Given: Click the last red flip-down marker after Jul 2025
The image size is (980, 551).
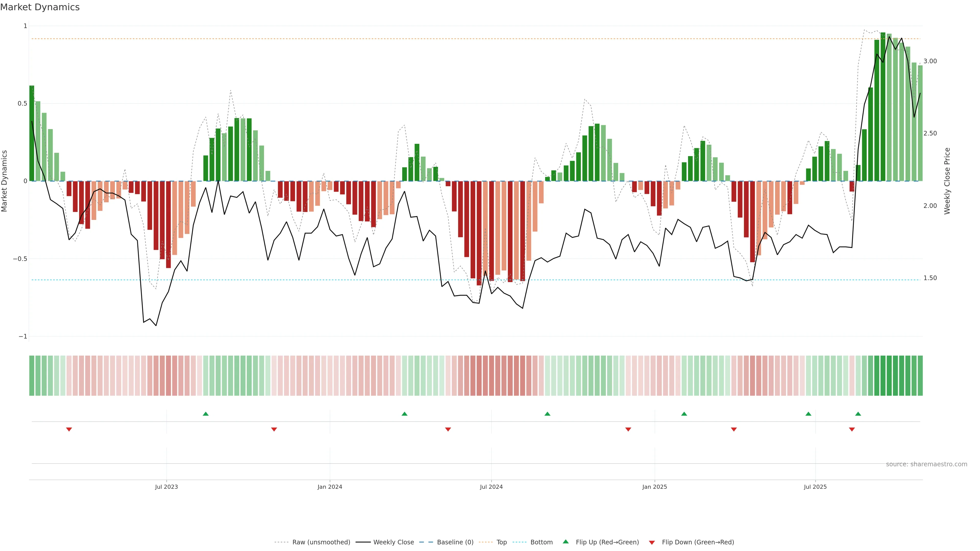Looking at the screenshot, I should 852,429.
